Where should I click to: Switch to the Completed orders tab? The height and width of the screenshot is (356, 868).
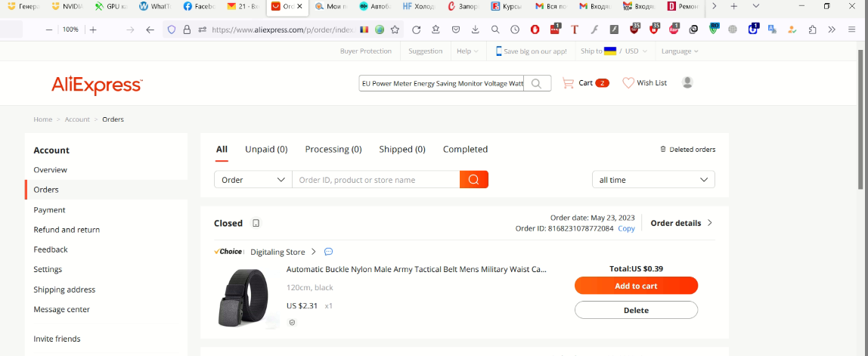tap(465, 150)
